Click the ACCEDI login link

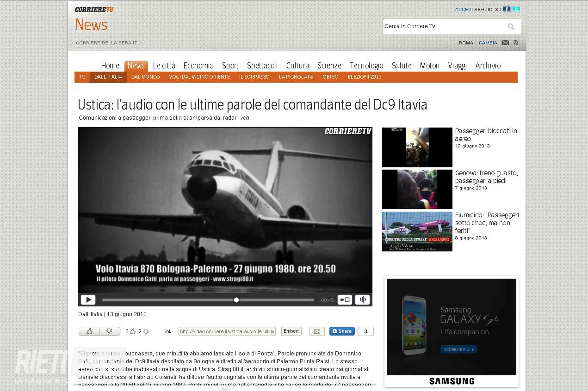point(464,10)
